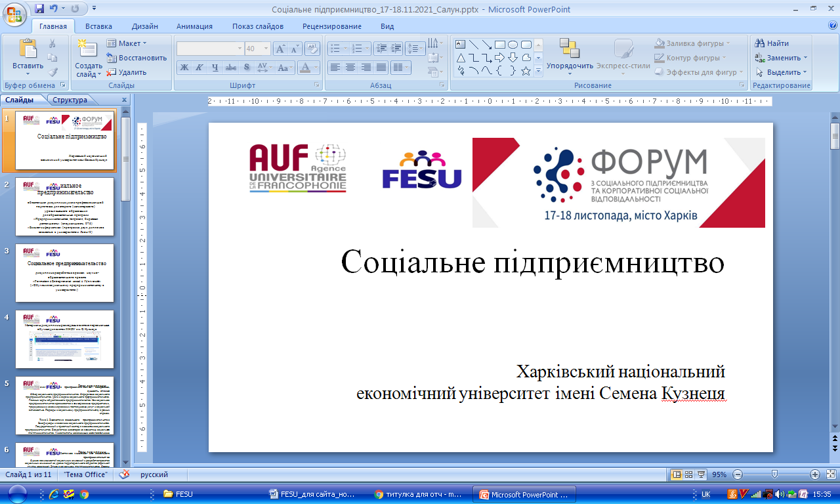Image resolution: width=840 pixels, height=504 pixels.
Task: Click Удалить slide button
Action: pos(127,72)
